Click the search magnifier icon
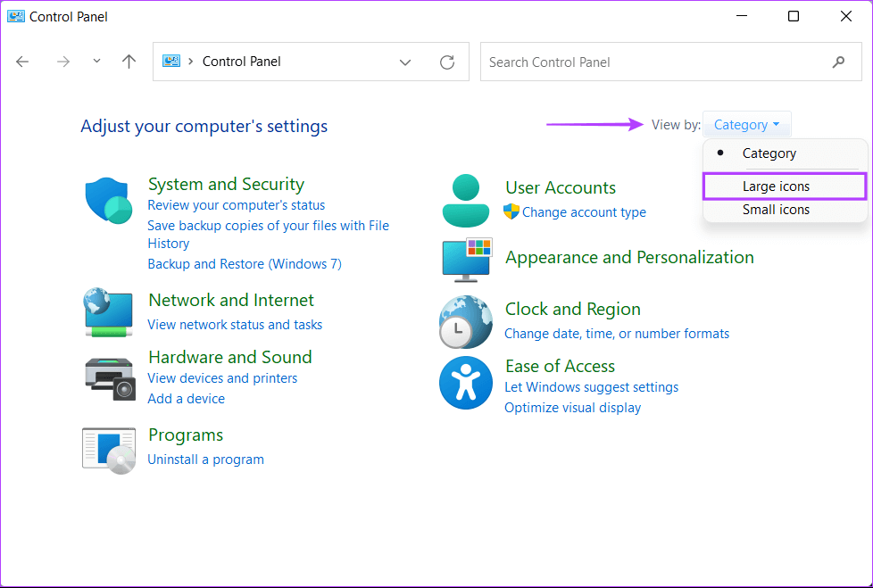 (x=838, y=62)
